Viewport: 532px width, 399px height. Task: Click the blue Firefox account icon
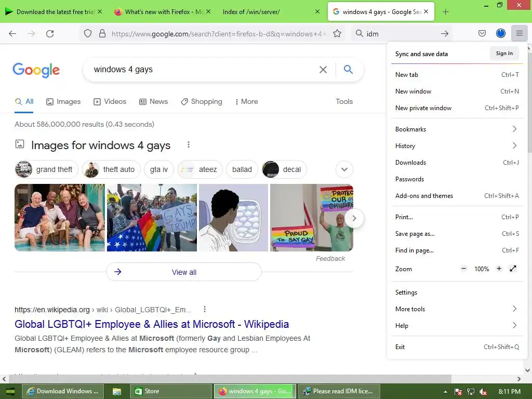click(501, 33)
